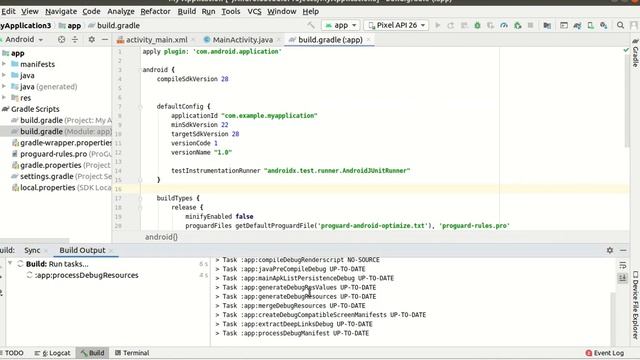The image size is (640, 360).
Task: Open the Refactor menu
Action: pos(156,11)
